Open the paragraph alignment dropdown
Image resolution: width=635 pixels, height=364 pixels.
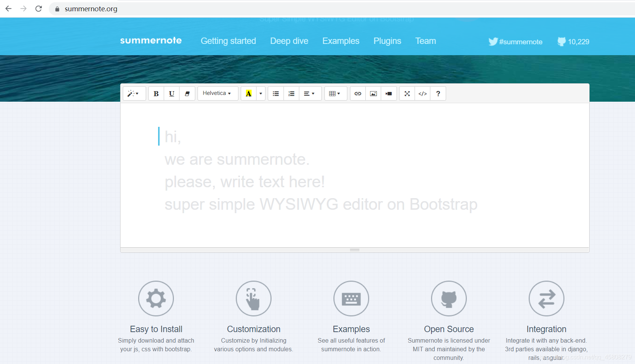(310, 94)
